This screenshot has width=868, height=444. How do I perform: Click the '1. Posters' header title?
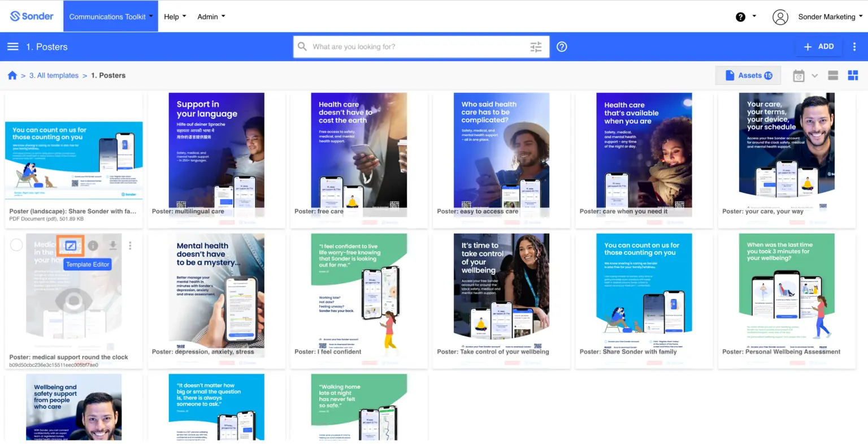47,46
